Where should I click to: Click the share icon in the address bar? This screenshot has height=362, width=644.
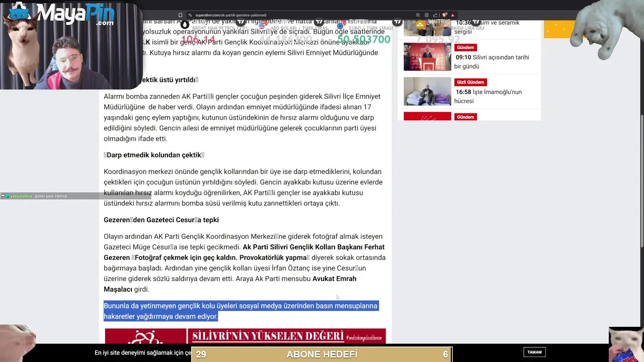(x=435, y=15)
